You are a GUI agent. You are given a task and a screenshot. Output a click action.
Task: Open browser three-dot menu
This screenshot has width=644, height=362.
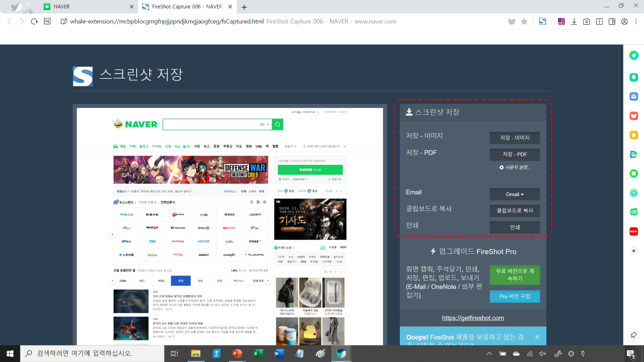coord(636,22)
